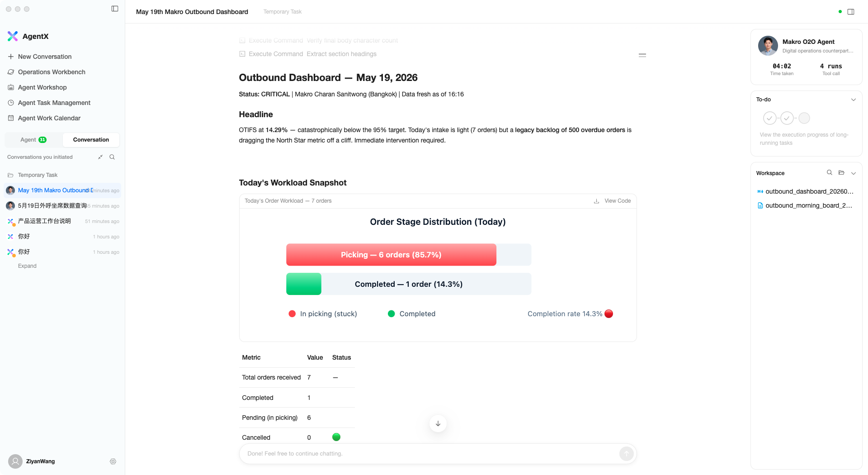This screenshot has height=475, width=868.
Task: Open settings gear next to ZiyanWang
Action: pyautogui.click(x=113, y=461)
